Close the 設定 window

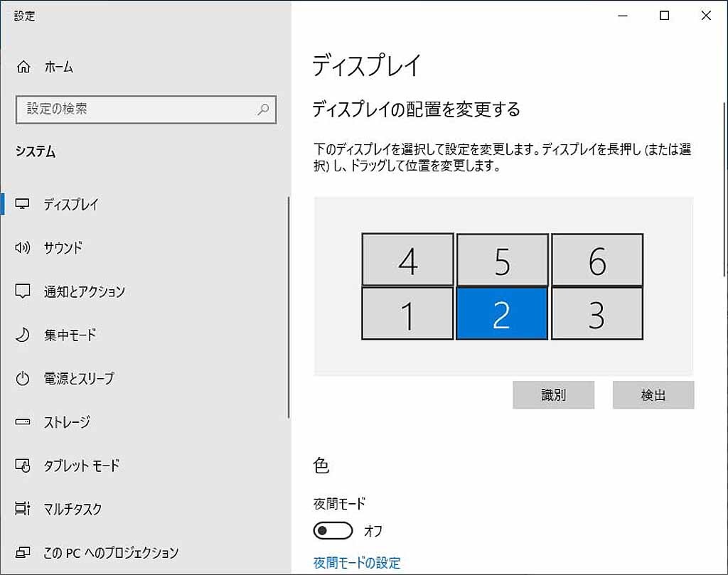coord(706,16)
